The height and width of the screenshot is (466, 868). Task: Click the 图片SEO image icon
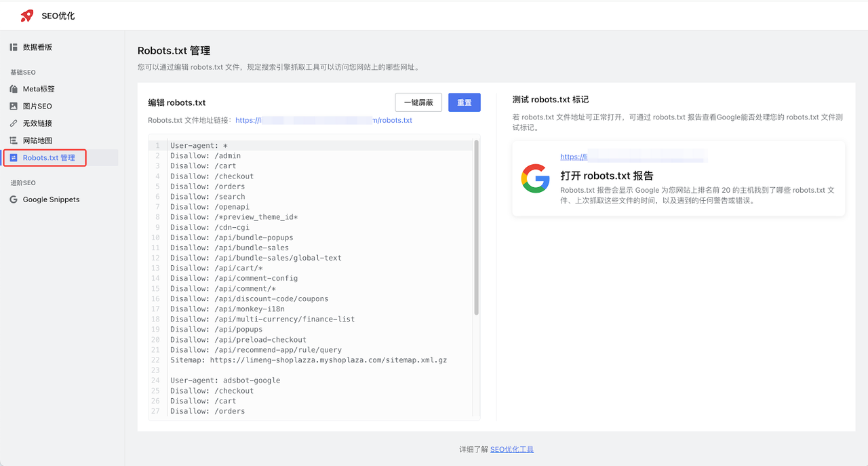coord(14,106)
